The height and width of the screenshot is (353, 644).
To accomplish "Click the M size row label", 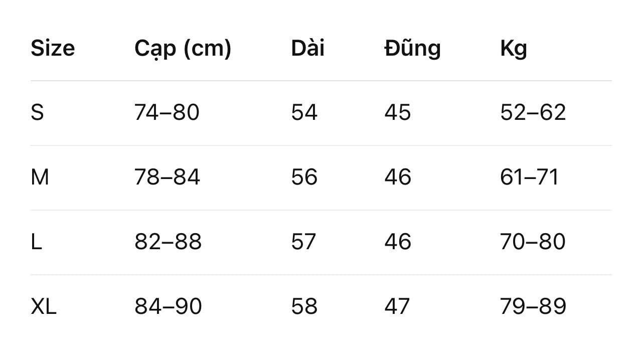I will click(40, 177).
